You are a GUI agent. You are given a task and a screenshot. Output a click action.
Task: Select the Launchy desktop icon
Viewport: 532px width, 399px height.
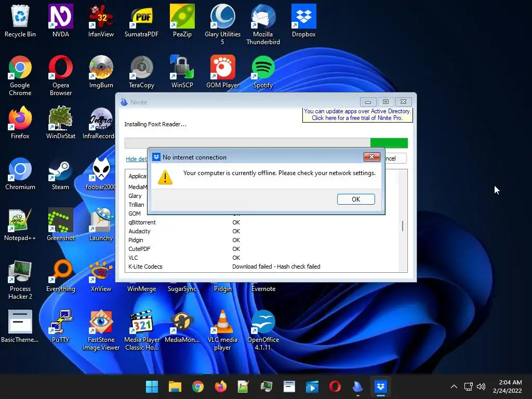pos(101,224)
